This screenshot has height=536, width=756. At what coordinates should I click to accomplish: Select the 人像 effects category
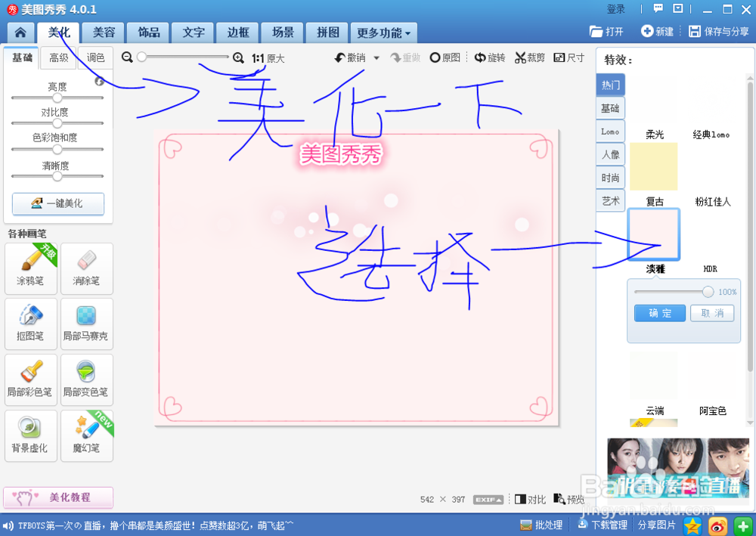pyautogui.click(x=610, y=155)
